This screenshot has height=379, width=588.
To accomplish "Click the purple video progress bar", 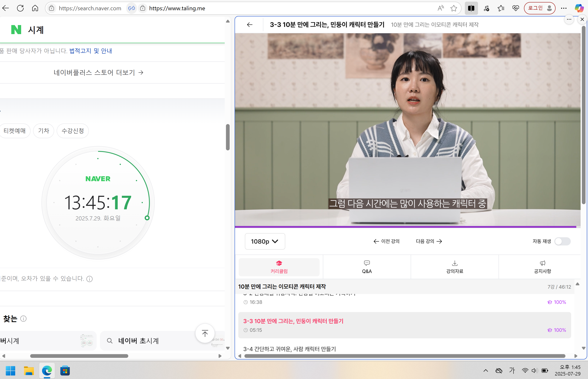I will [x=406, y=227].
